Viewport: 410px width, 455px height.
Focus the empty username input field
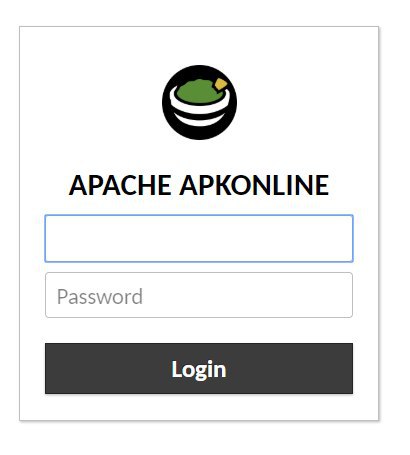tap(199, 238)
